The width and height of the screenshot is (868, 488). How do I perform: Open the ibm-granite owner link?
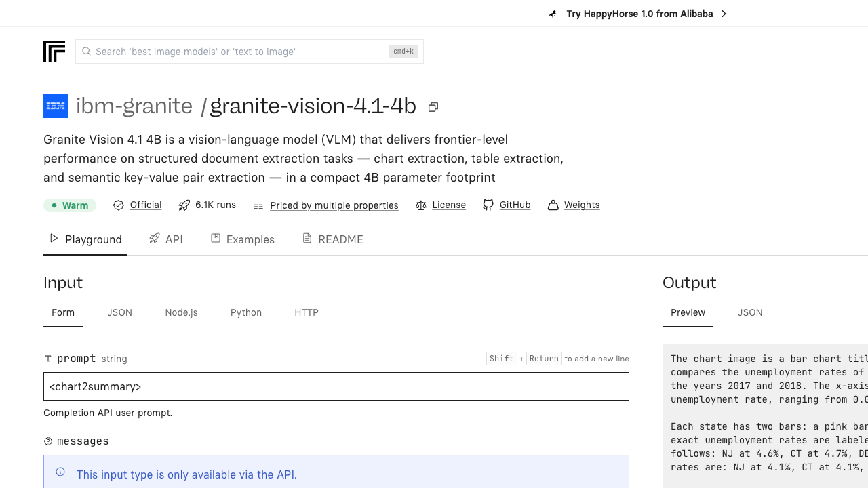(x=134, y=106)
